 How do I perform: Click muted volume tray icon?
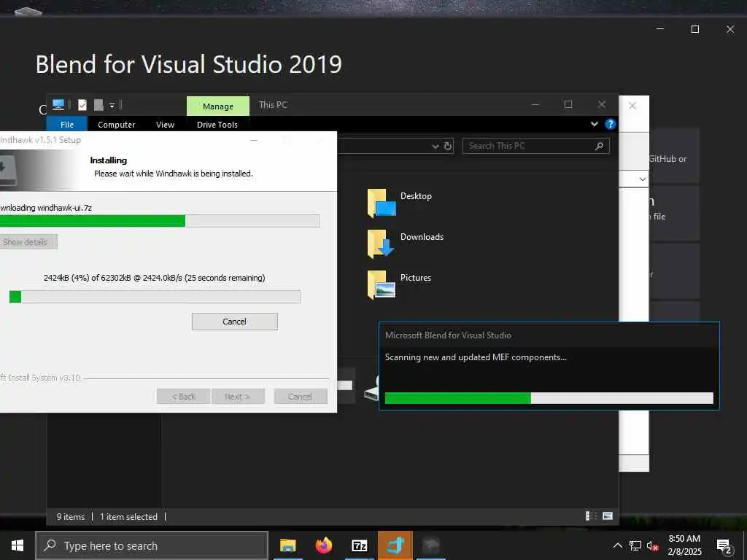point(653,545)
